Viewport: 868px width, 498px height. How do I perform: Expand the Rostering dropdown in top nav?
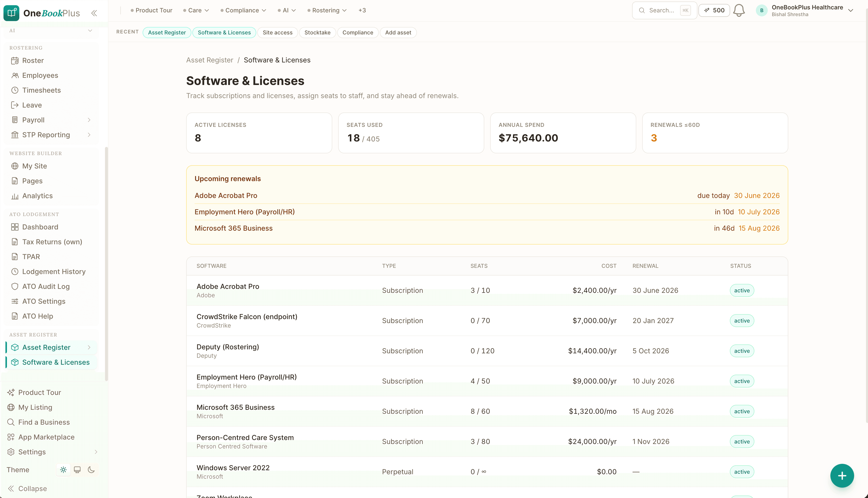tap(327, 10)
